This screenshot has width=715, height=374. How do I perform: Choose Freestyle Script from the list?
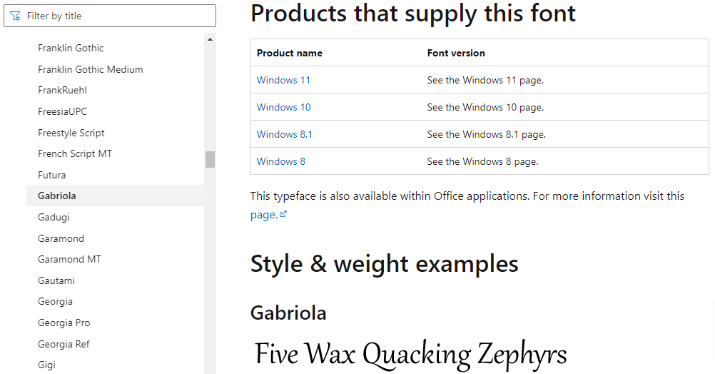(71, 133)
